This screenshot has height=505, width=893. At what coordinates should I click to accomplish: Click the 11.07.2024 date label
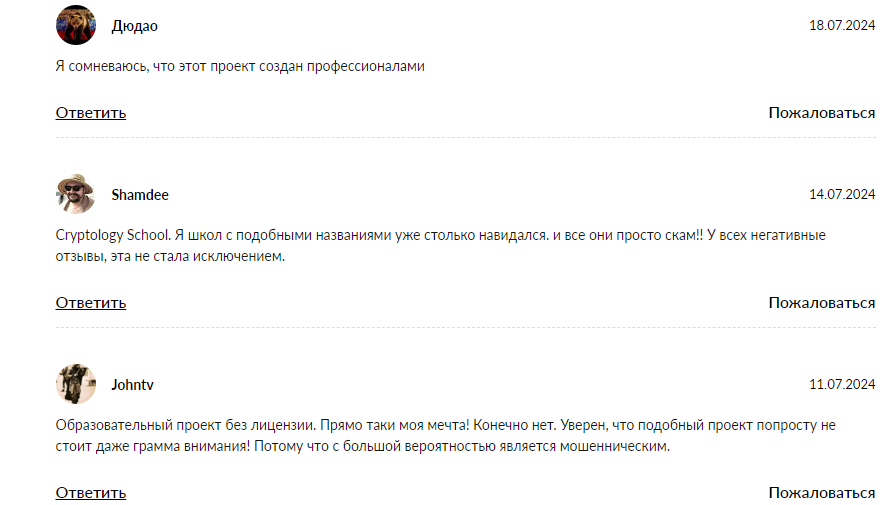coord(842,385)
